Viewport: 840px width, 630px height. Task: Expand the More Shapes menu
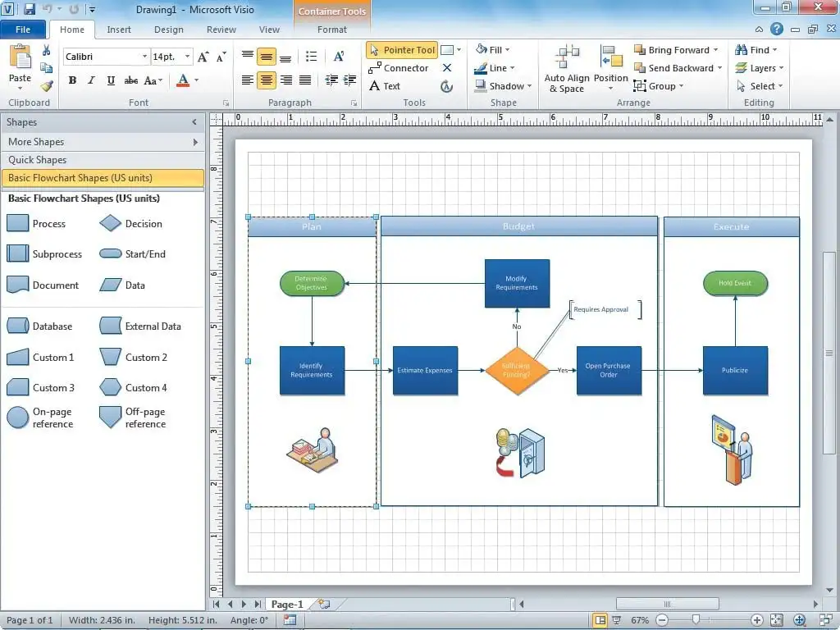point(103,142)
